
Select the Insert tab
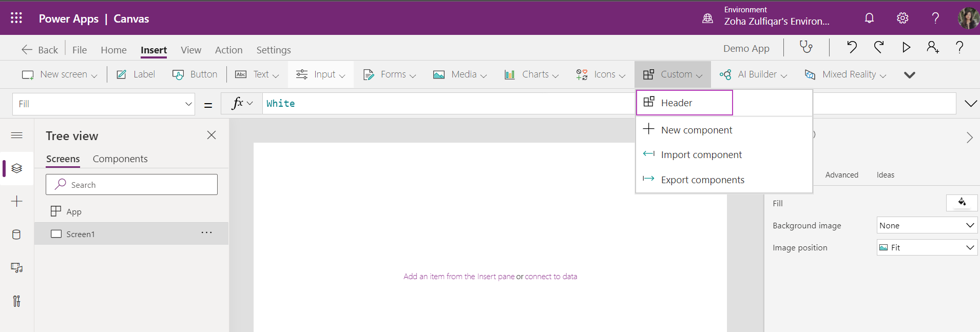click(x=153, y=50)
